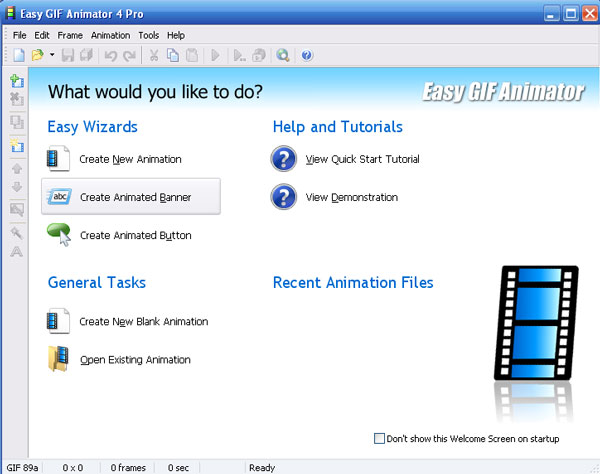Viewport: 600px width, 474px height.
Task: Click the Open folder toolbar icon
Action: (38, 55)
